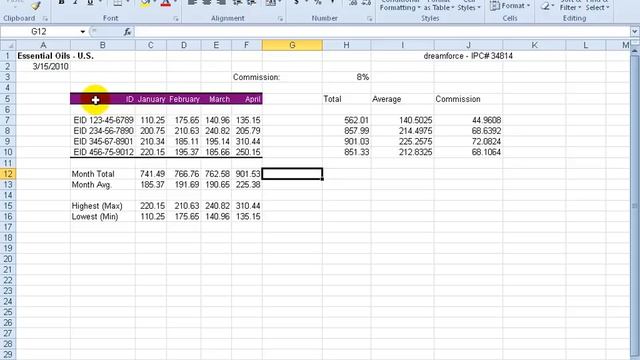The image size is (640, 360).
Task: Click the Clear eraser icon
Action: 545,6
